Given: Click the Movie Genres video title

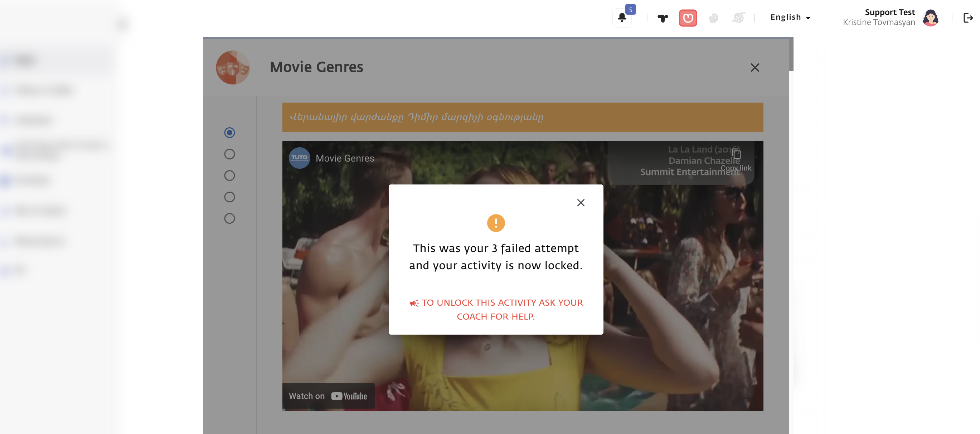Looking at the screenshot, I should pyautogui.click(x=345, y=158).
